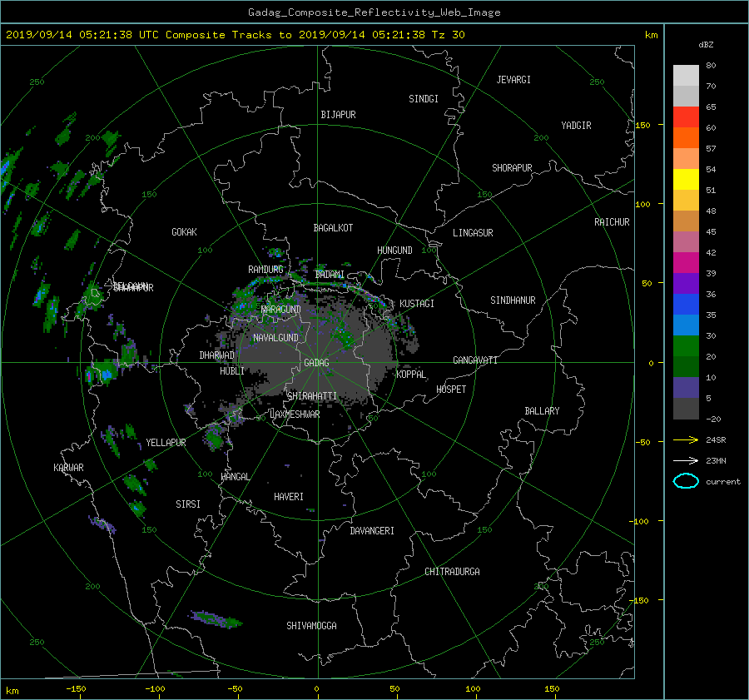Click the 150 value on right km axis
Viewport: 749px width, 700px height.
(642, 125)
